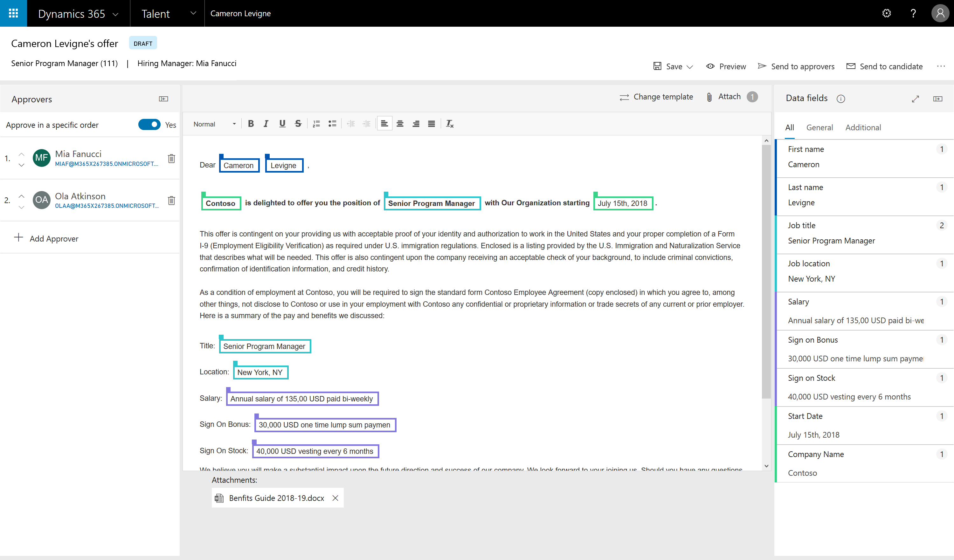Collapse the Approvers panel
The height and width of the screenshot is (560, 954).
163,99
